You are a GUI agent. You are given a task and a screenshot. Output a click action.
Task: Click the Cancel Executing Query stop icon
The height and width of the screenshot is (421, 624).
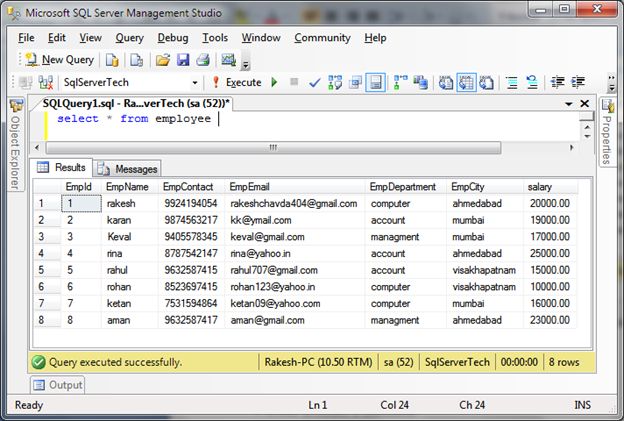click(x=294, y=82)
